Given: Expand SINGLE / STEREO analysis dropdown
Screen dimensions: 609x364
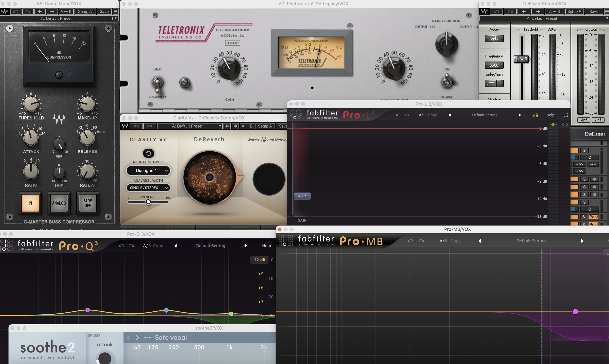Looking at the screenshot, I should click(x=148, y=188).
